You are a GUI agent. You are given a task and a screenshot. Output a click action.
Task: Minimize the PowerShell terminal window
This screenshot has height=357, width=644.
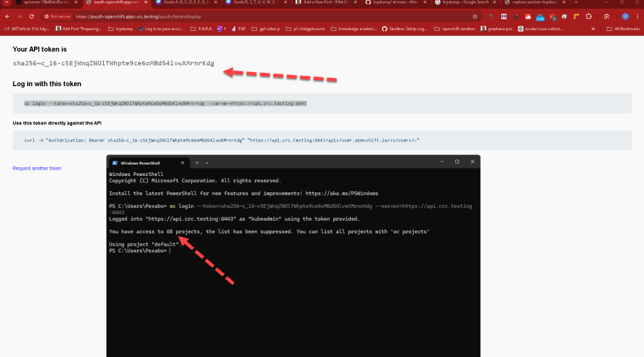[441, 162]
